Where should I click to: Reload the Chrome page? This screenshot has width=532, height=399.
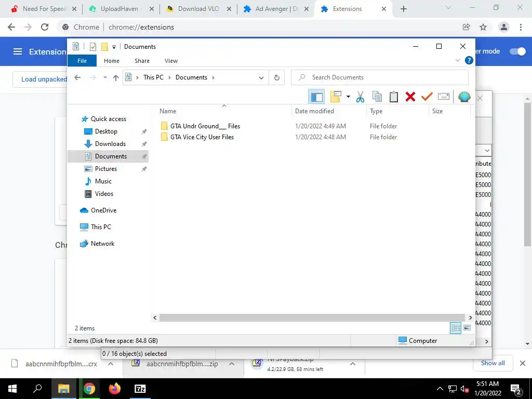[x=45, y=27]
